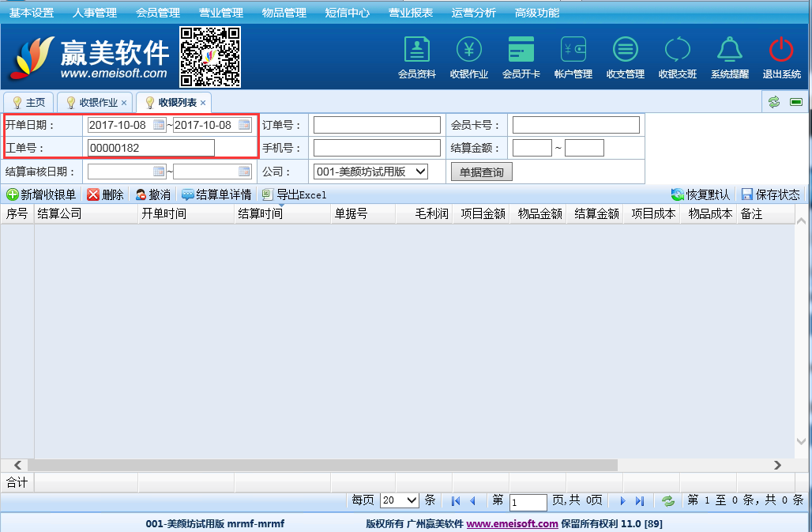812x532 pixels.
Task: Close the 收银列表 tab
Action: [203, 103]
